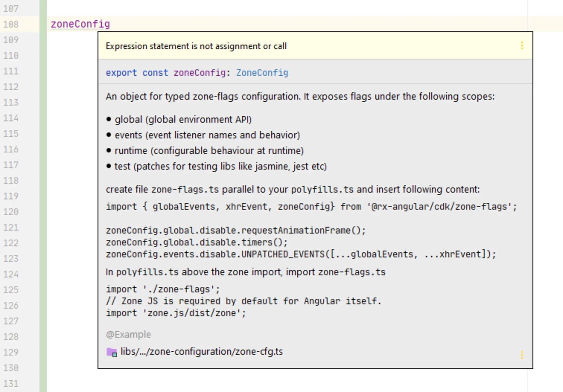Click the 'Expression statement is not assignment or call' warning

(x=196, y=46)
